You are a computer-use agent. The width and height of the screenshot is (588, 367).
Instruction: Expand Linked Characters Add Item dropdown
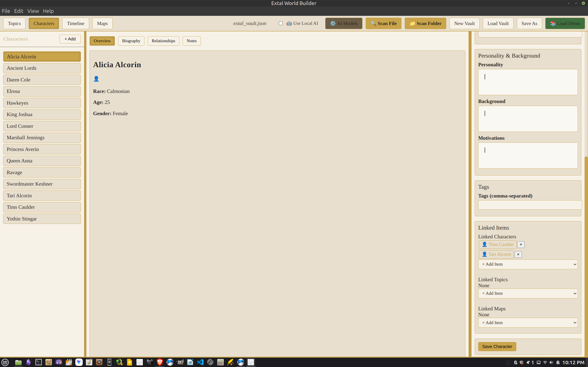point(528,264)
